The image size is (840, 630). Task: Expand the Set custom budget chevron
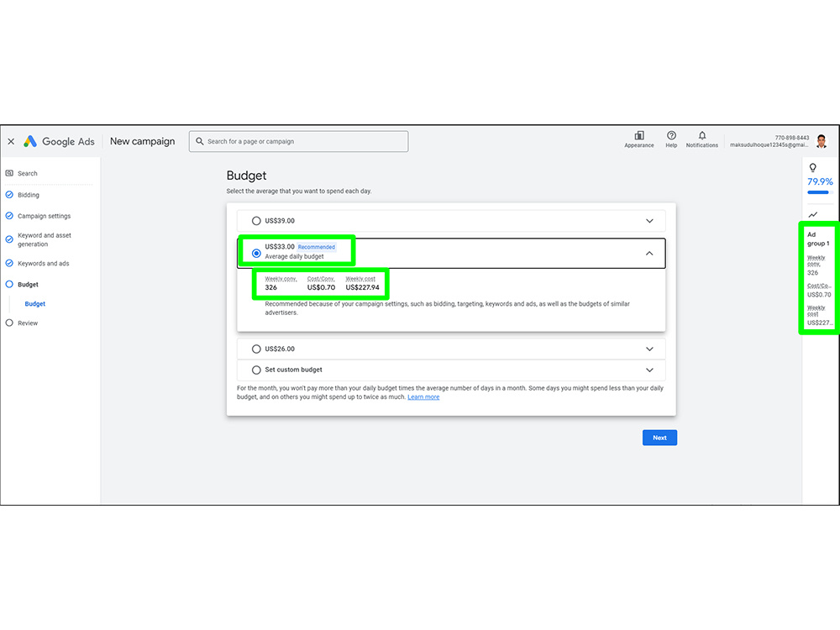[649, 370]
